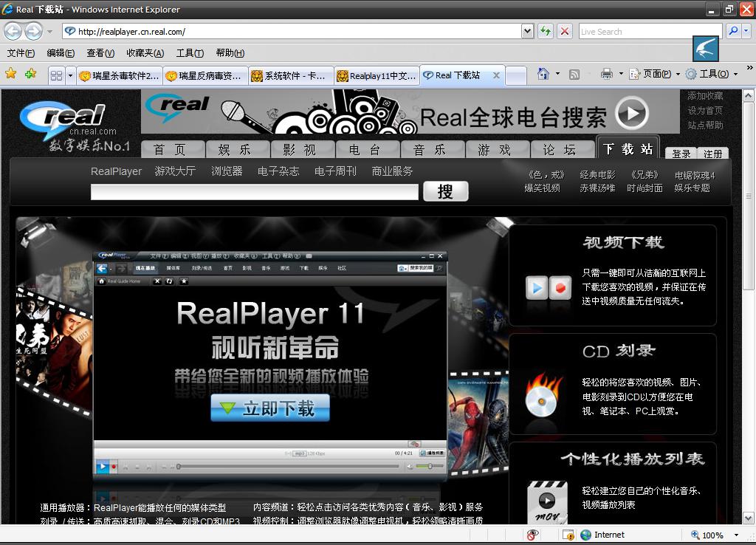This screenshot has height=545, width=756.
Task: Open the 100% zoom level dropdown
Action: [x=736, y=535]
